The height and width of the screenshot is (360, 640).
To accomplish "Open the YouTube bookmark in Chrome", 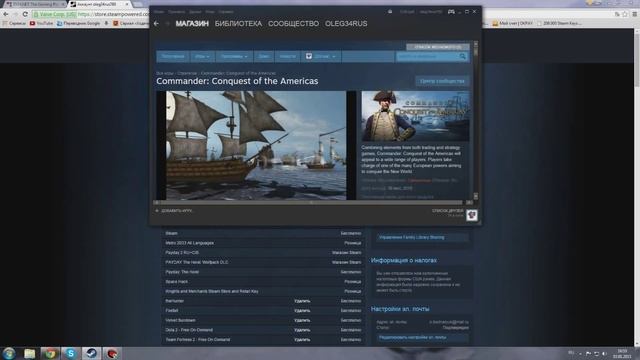I will coord(41,23).
